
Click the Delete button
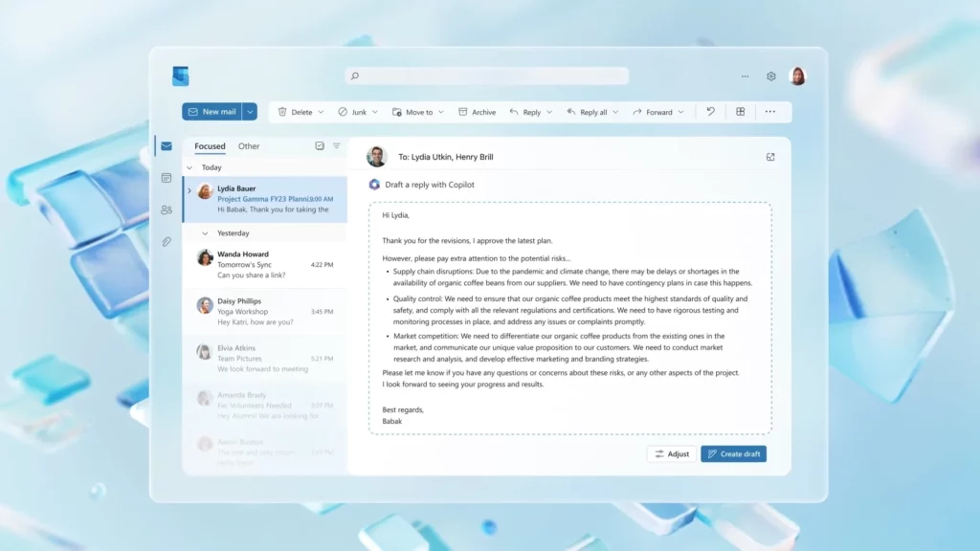(x=295, y=112)
